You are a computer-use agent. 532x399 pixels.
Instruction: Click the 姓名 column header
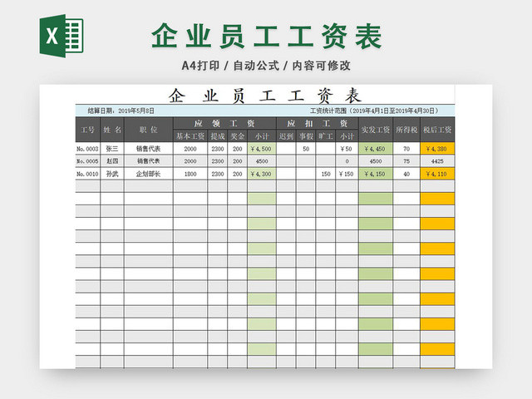pyautogui.click(x=112, y=130)
